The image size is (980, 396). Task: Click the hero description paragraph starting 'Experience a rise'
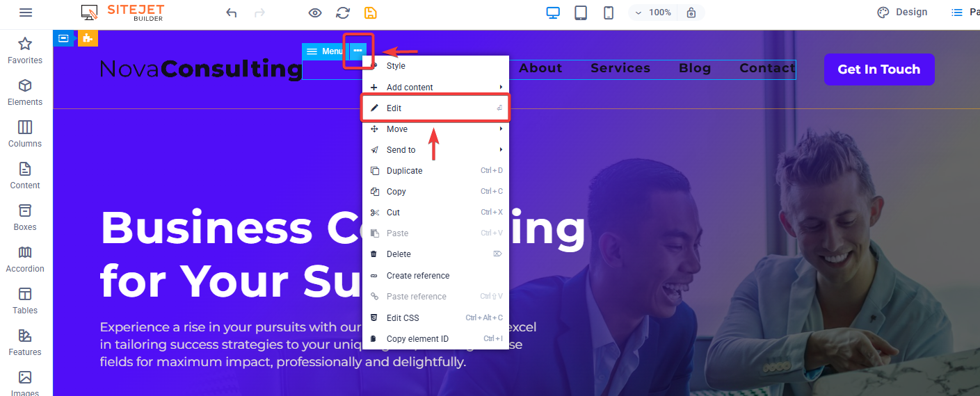point(319,344)
